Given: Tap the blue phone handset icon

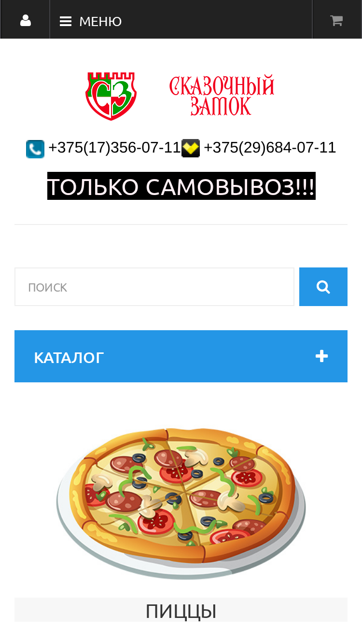Looking at the screenshot, I should click(35, 149).
